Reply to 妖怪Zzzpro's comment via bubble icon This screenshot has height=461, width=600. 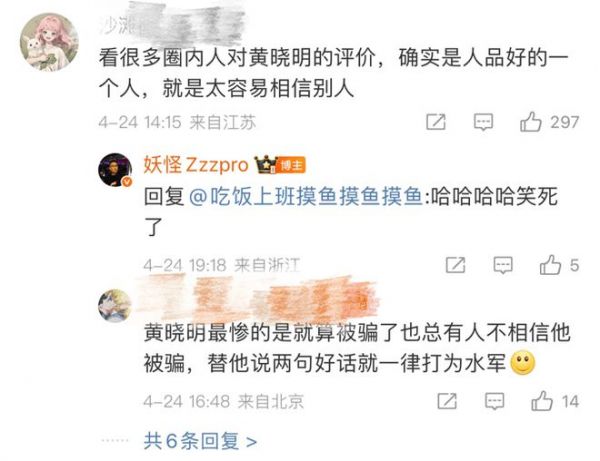point(503,265)
